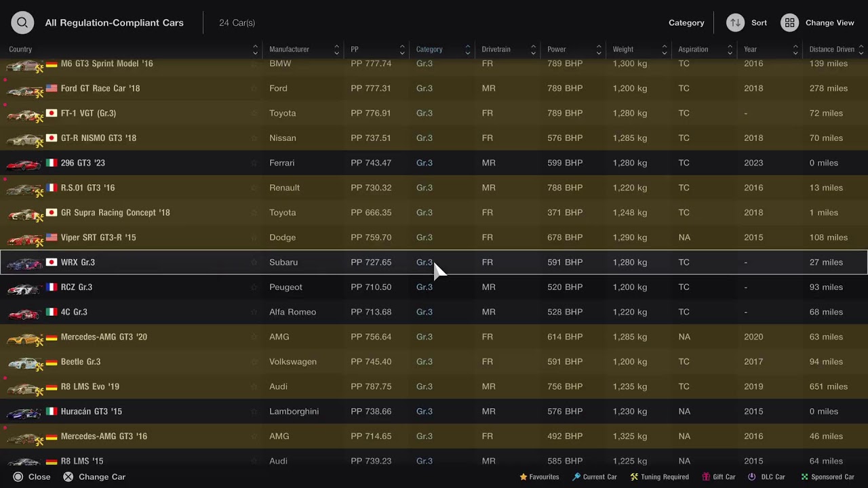Viewport: 868px width, 488px height.
Task: Expand the PP column sort arrows
Action: pyautogui.click(x=402, y=49)
